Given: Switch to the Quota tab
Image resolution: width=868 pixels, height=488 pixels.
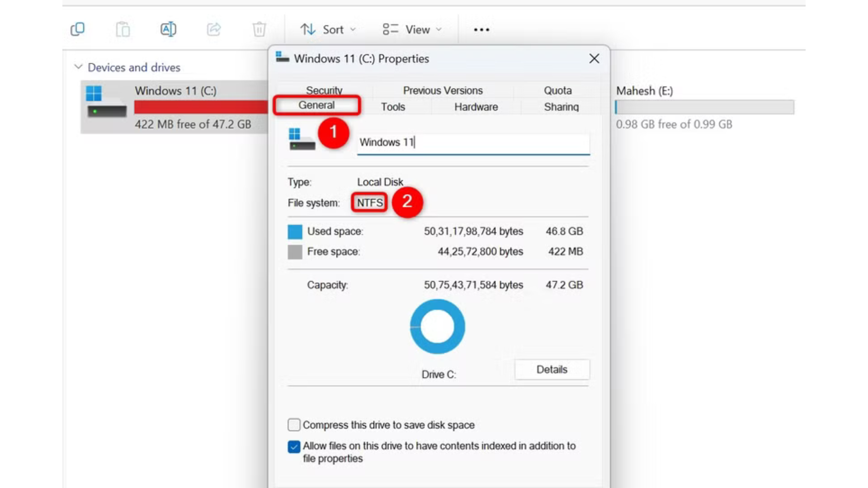Looking at the screenshot, I should click(x=557, y=90).
